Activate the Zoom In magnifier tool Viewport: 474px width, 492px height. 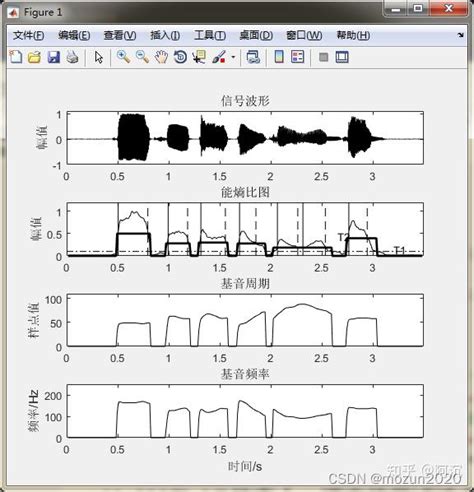coord(123,57)
